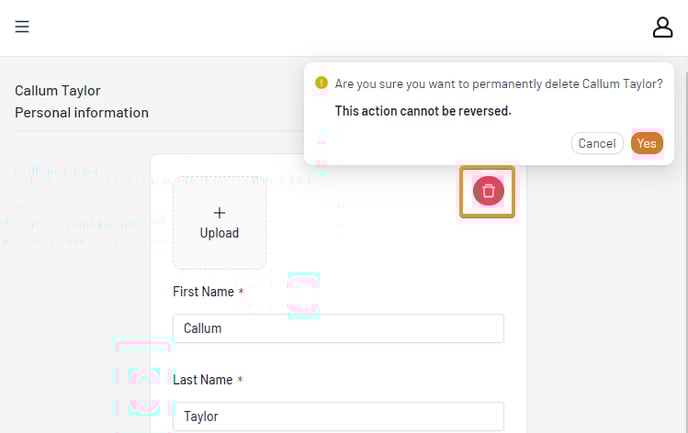
Task: Click the plus icon above Upload
Action: pos(219,213)
